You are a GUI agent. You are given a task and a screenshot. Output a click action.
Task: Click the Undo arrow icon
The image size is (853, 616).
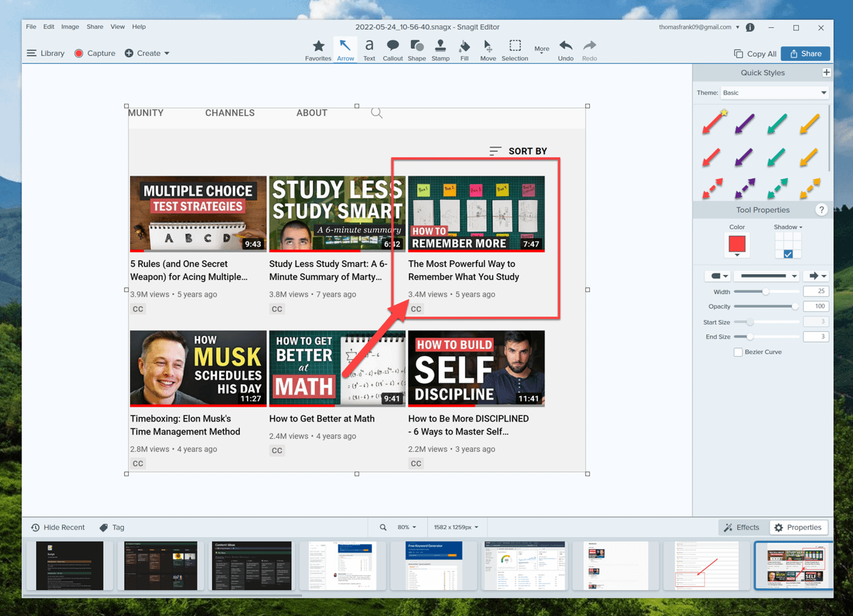(566, 50)
